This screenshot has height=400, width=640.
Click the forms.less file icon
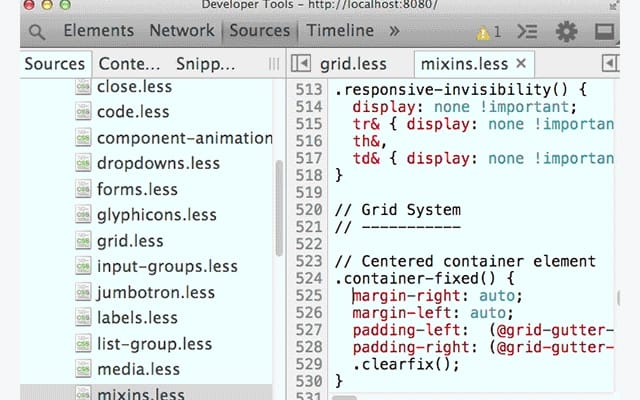83,189
